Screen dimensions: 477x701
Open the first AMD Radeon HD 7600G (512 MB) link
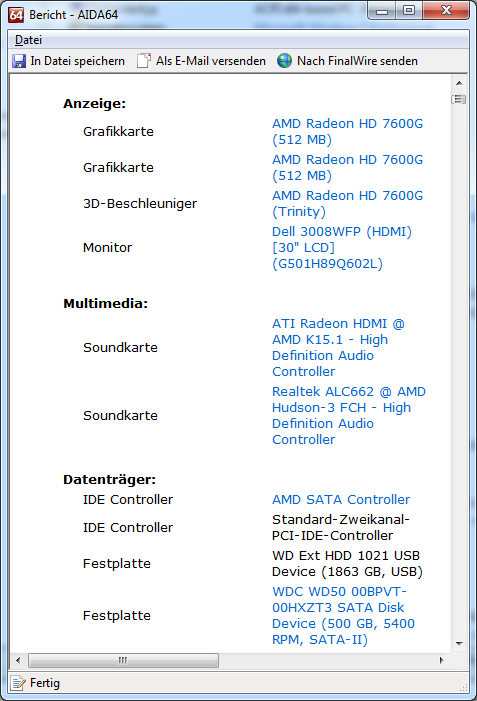347,131
